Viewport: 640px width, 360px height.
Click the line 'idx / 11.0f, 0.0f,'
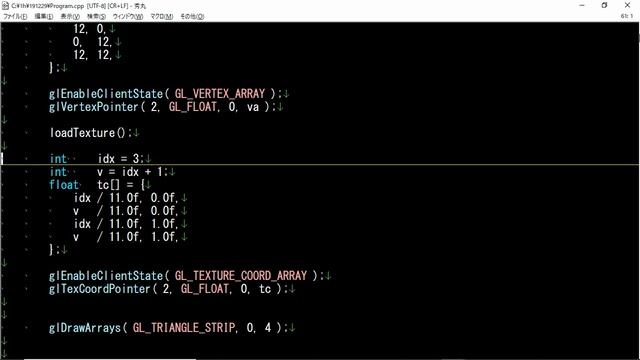coord(126,198)
